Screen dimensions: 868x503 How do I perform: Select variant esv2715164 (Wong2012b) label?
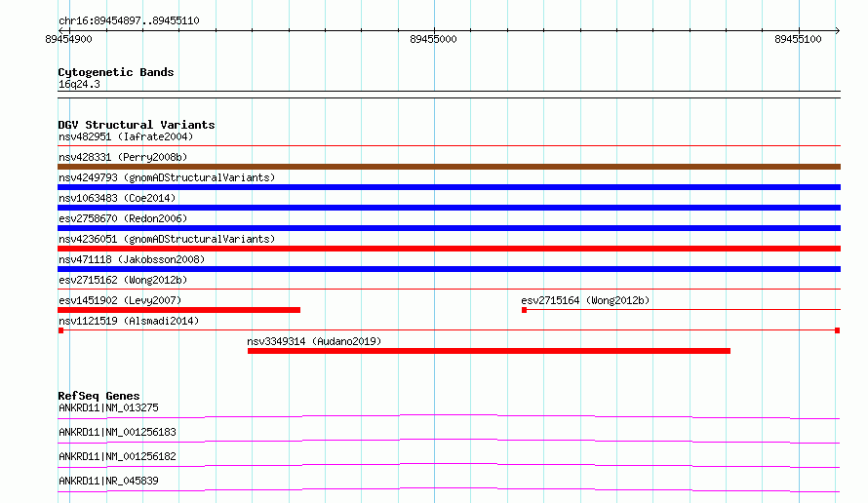(585, 300)
